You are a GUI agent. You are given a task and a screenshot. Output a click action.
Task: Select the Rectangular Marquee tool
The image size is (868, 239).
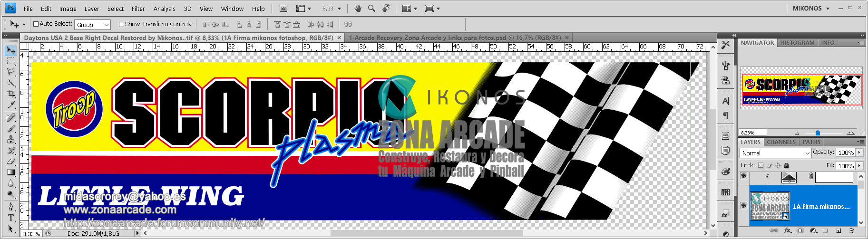[x=11, y=61]
